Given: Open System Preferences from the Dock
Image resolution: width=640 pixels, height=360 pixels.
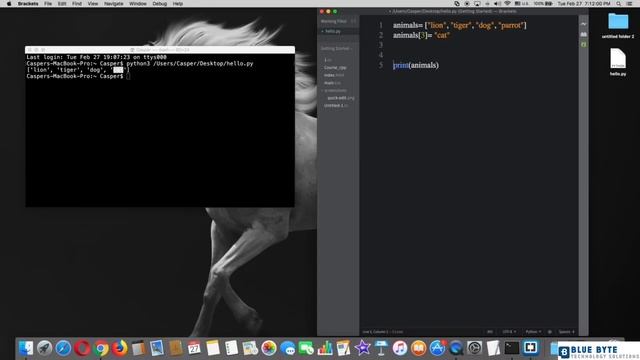Looking at the screenshot, I should [475, 348].
